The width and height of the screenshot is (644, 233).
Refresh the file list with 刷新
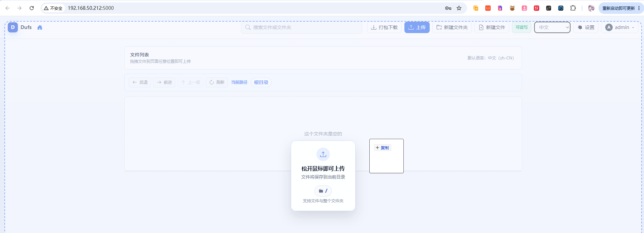(x=217, y=82)
